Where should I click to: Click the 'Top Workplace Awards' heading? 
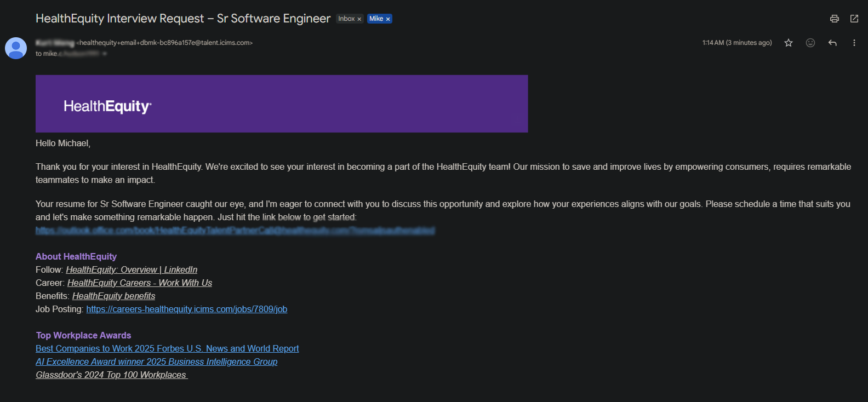pos(83,335)
